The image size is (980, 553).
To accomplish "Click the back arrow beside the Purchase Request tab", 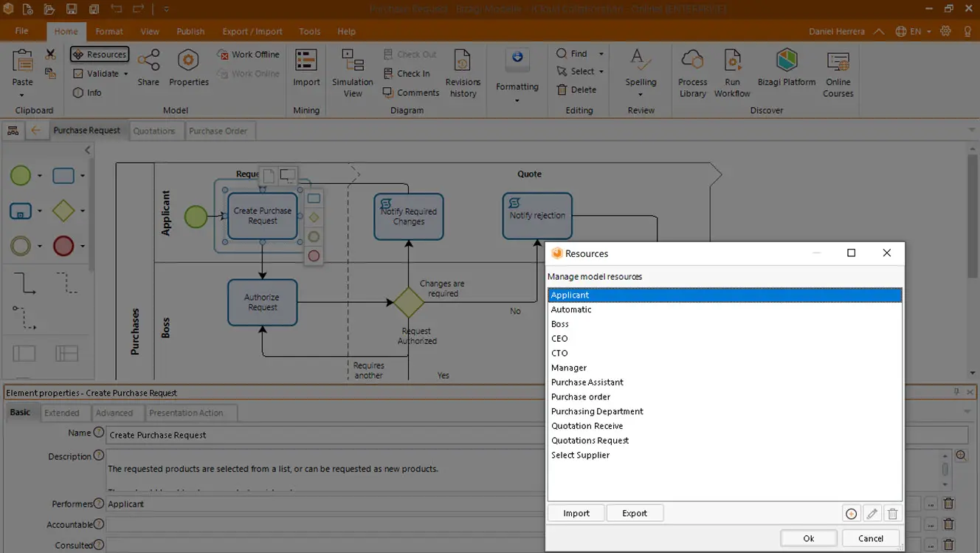I will [35, 131].
